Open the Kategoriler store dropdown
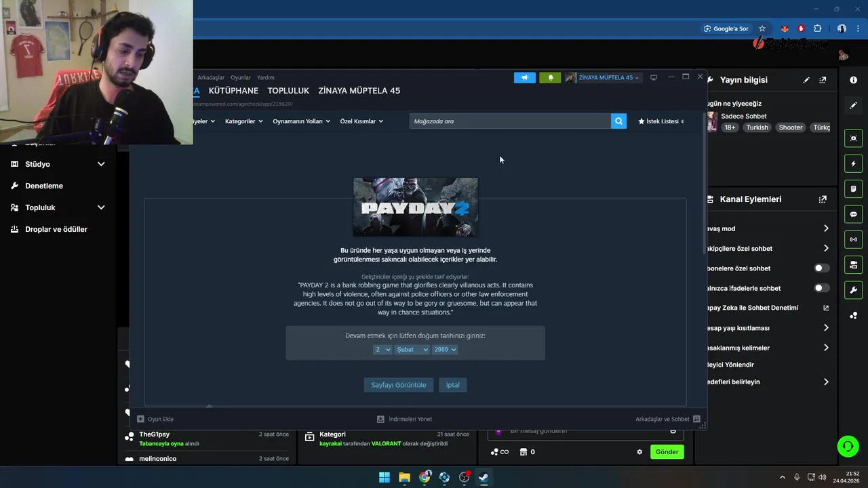This screenshot has height=488, width=868. click(244, 121)
